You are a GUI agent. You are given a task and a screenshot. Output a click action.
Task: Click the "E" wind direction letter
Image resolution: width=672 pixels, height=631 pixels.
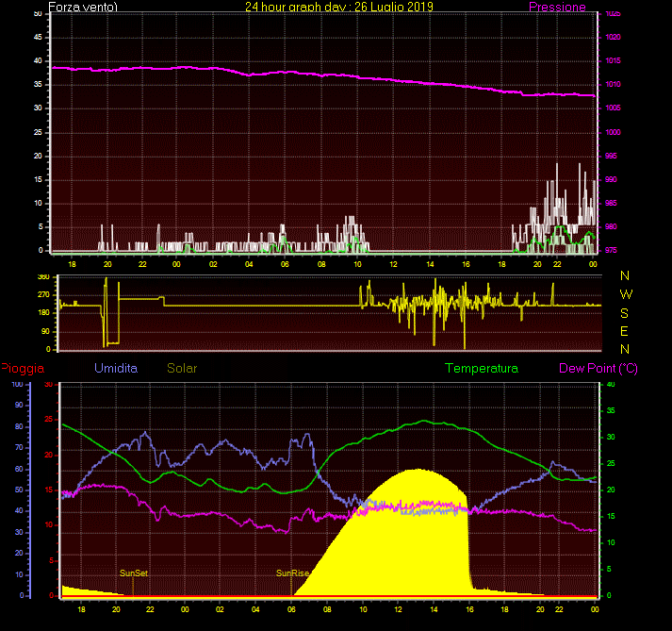pos(624,331)
